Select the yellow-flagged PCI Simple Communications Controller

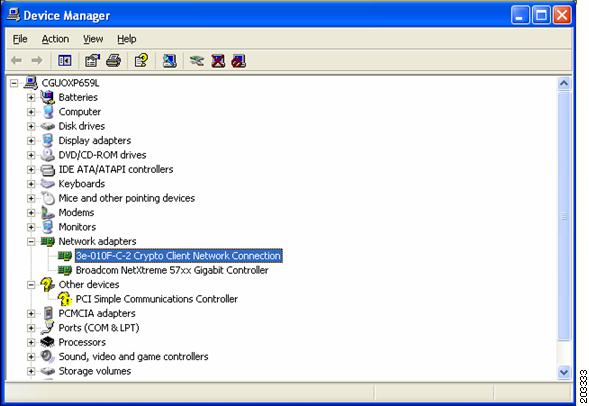point(157,299)
